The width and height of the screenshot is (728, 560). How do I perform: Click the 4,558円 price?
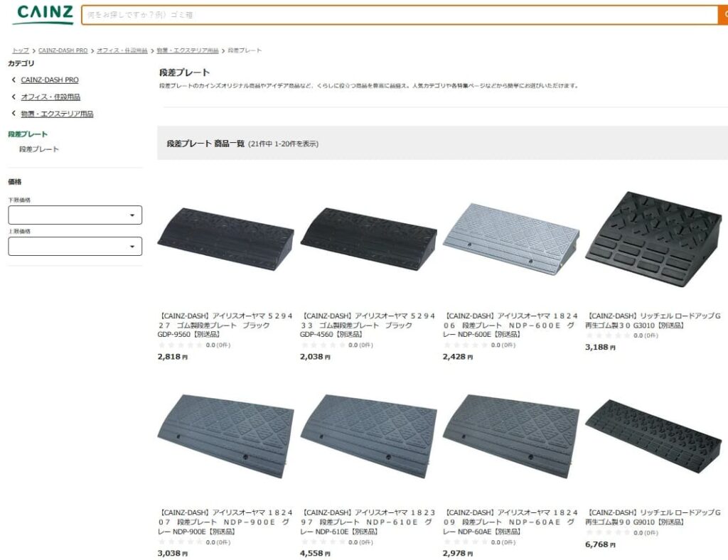(x=315, y=553)
